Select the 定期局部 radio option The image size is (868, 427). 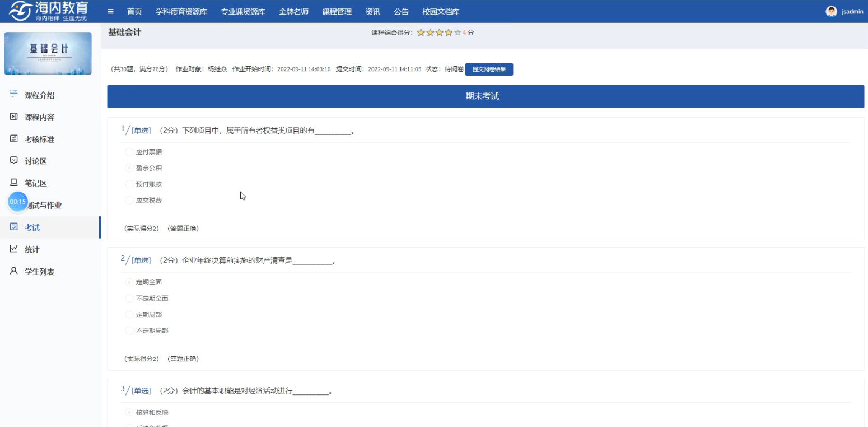point(129,314)
